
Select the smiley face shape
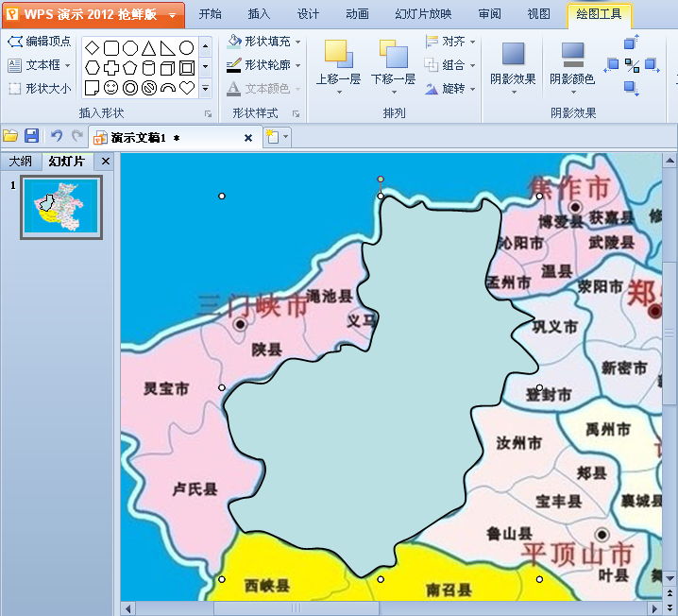111,88
